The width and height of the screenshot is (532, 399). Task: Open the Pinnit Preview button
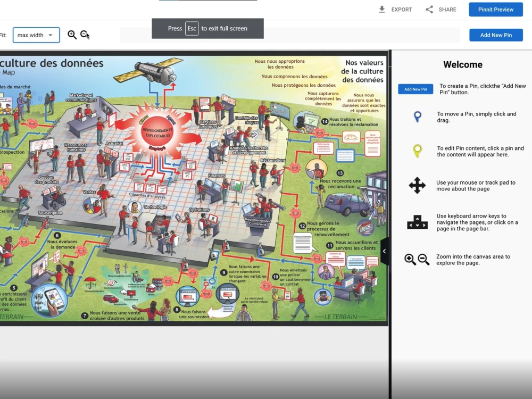[x=496, y=10]
